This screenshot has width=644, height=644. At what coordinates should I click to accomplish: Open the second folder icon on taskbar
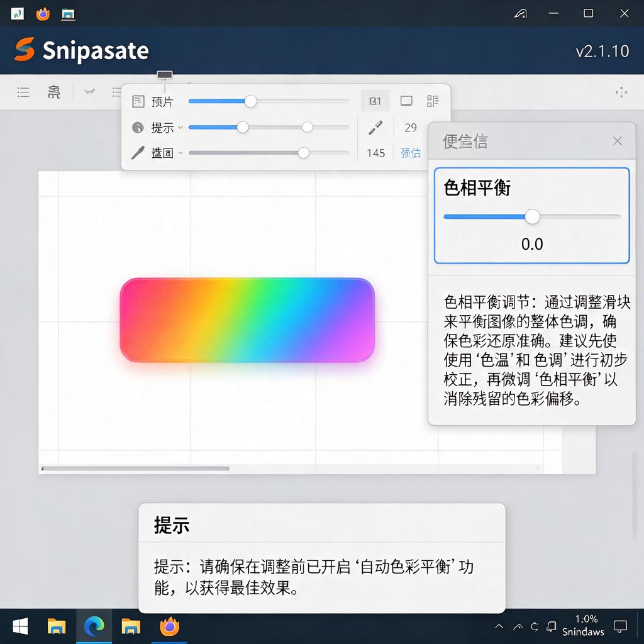(131, 626)
